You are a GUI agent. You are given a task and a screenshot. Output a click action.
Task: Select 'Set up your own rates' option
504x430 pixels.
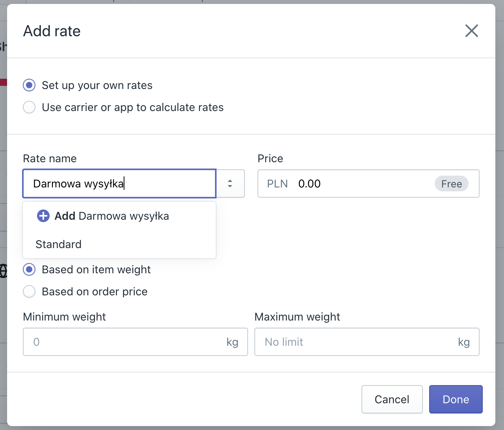tap(29, 85)
